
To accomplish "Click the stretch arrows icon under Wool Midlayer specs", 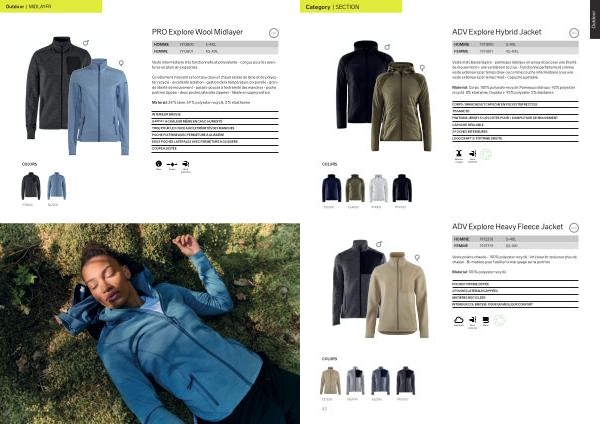I will 172,164.
